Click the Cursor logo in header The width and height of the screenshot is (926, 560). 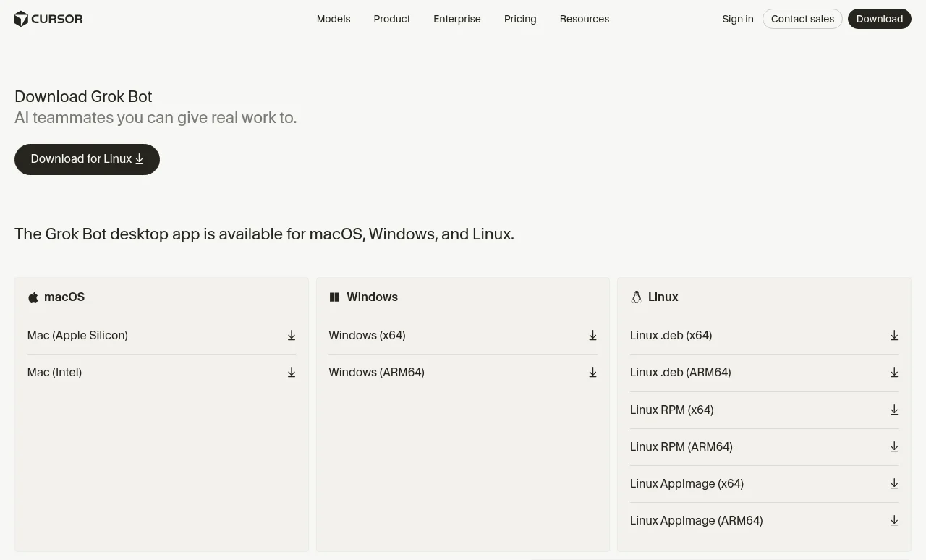(x=48, y=19)
